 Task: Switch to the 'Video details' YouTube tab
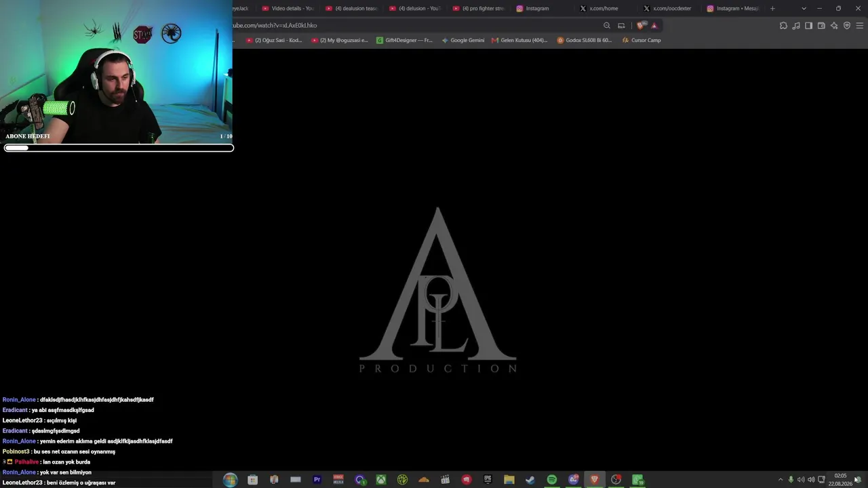pyautogui.click(x=288, y=8)
